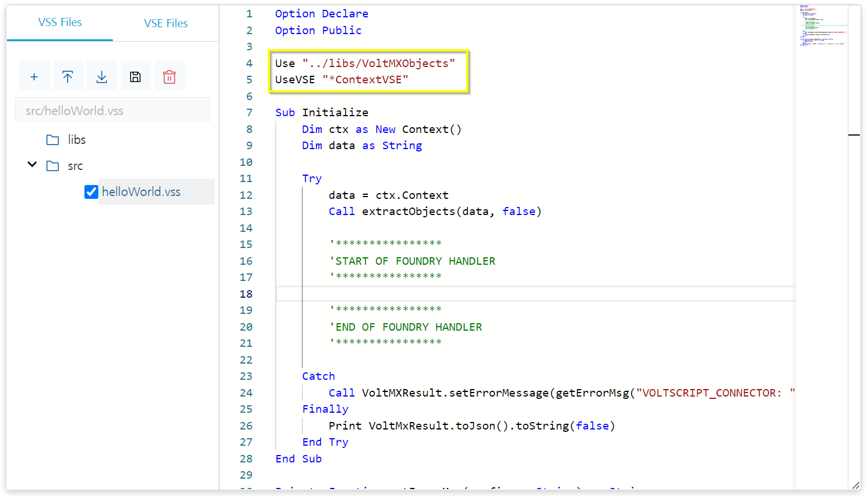868x496 pixels.
Task: Click 'START OF FOUNDRY HANDLER comment
Action: [412, 261]
